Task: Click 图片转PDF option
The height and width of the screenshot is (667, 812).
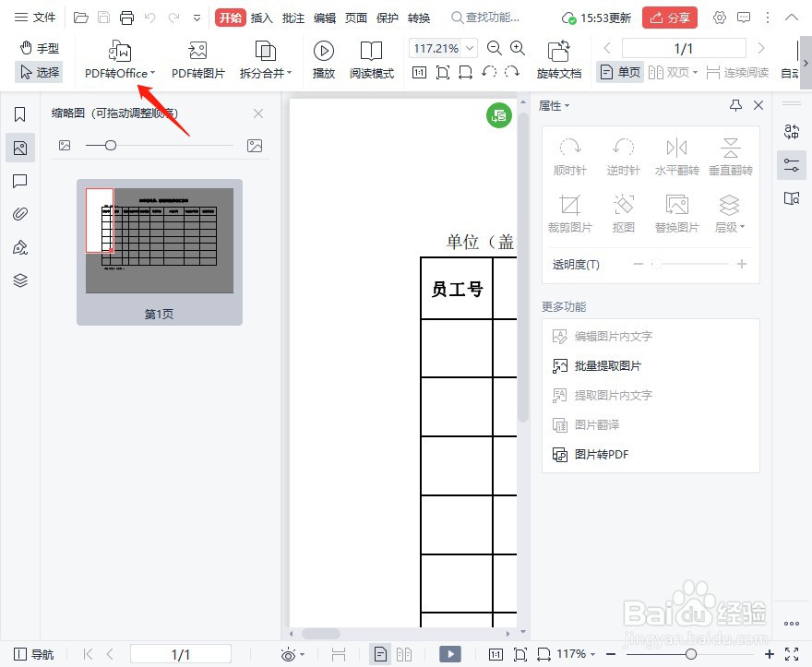Action: click(591, 455)
